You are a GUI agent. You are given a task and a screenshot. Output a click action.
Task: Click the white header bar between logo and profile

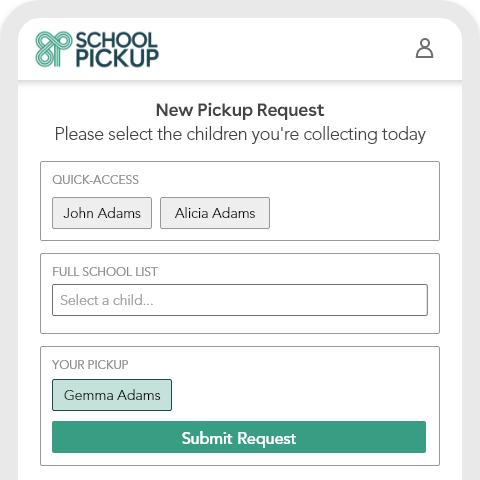[x=287, y=49]
